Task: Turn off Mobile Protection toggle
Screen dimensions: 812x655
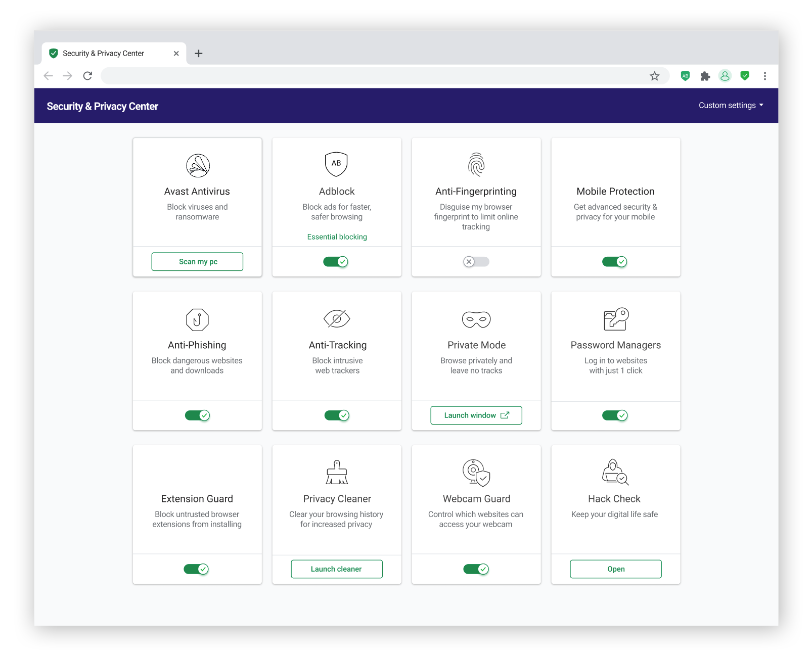Action: tap(615, 262)
